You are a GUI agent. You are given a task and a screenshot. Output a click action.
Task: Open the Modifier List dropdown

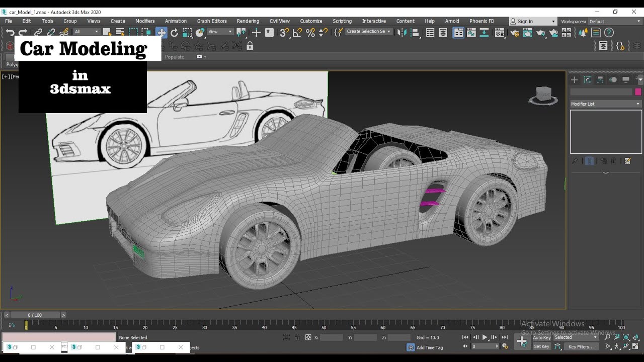click(x=606, y=104)
